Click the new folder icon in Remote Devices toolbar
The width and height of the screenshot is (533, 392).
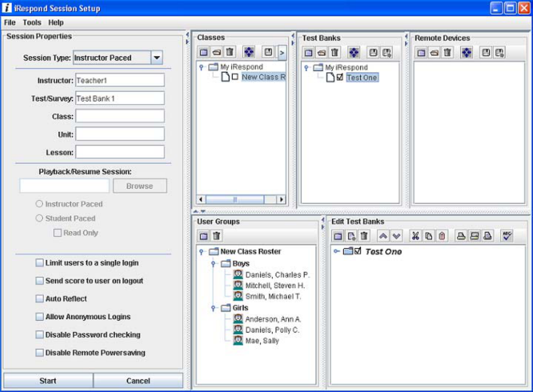(421, 53)
